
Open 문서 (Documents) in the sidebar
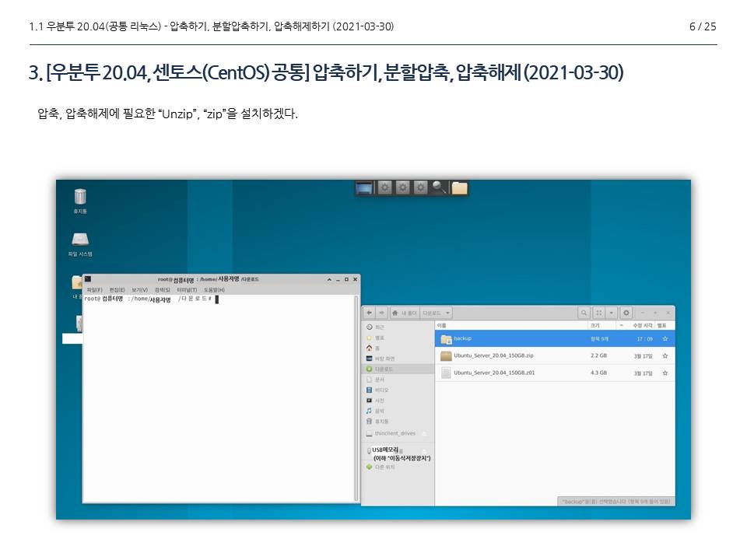coord(398,380)
